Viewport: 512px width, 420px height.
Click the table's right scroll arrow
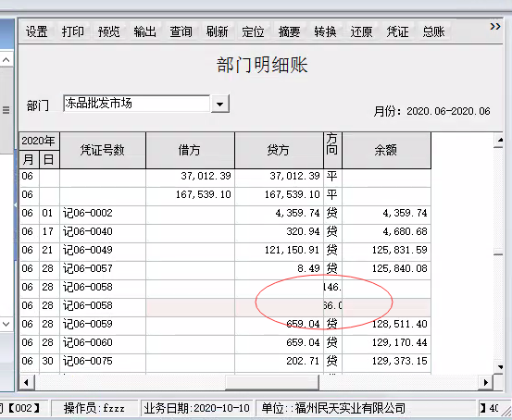[486, 382]
